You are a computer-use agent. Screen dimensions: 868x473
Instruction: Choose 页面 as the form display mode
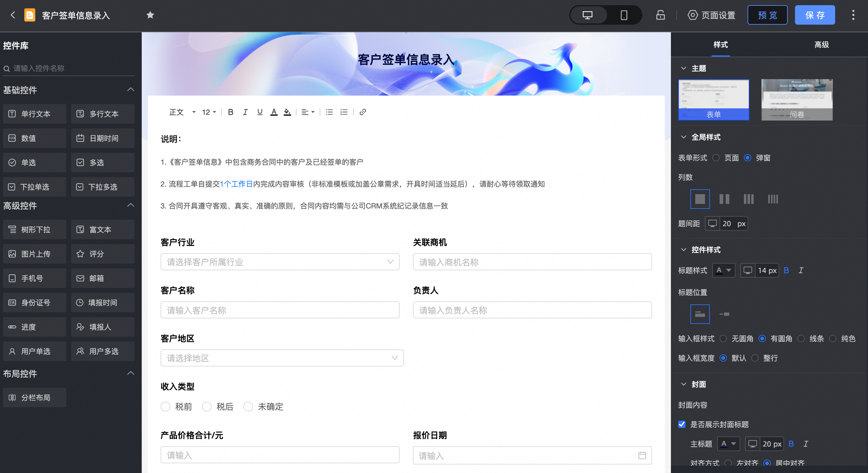tap(716, 157)
